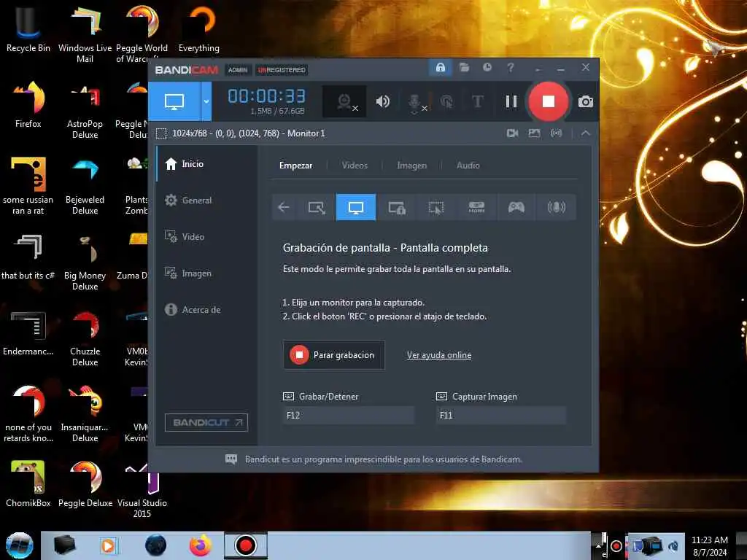Toggle the webcam overlay icon
747x560 pixels.
(x=344, y=101)
